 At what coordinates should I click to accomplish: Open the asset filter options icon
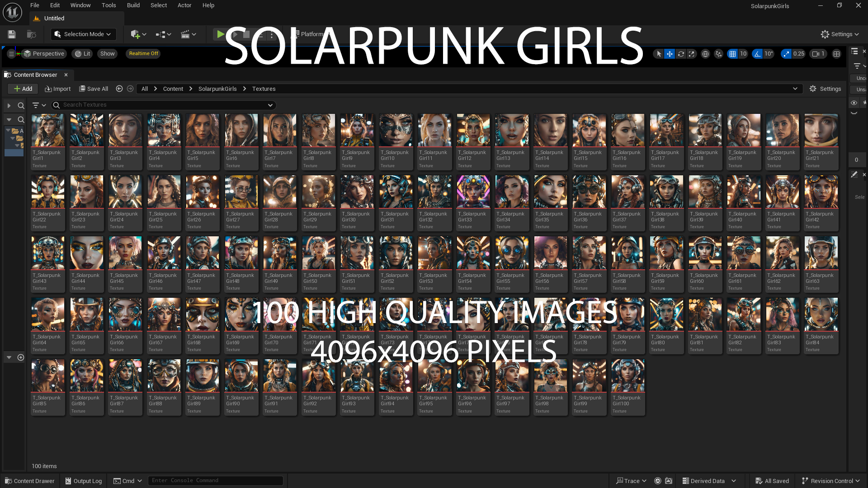[39, 105]
